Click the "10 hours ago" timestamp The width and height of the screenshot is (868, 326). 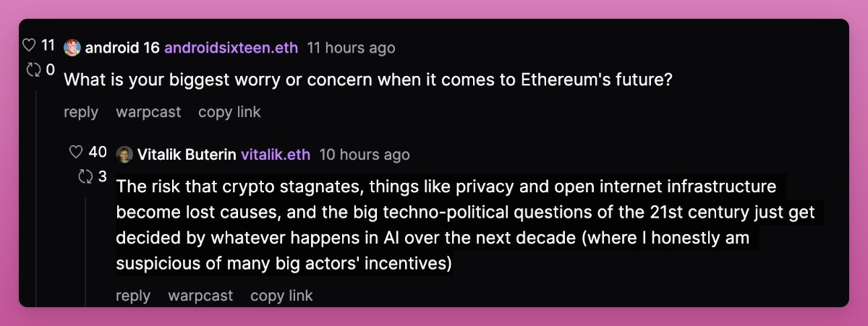(365, 155)
